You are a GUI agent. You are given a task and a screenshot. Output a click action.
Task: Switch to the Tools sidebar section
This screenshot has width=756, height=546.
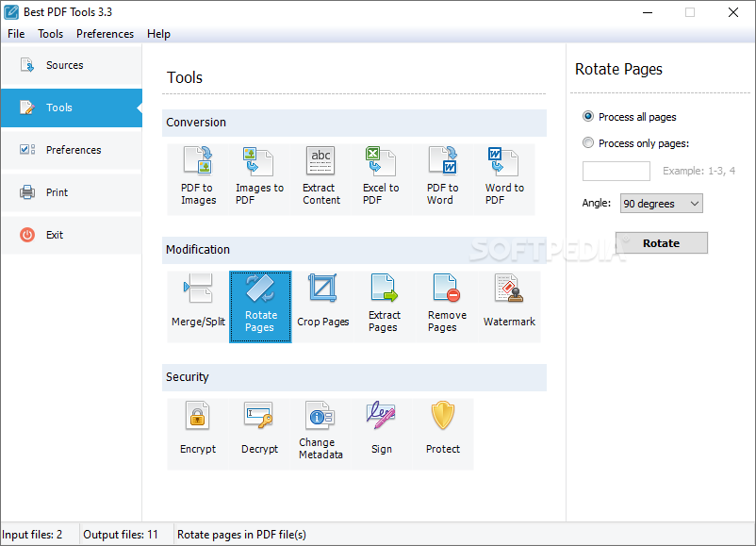click(72, 108)
